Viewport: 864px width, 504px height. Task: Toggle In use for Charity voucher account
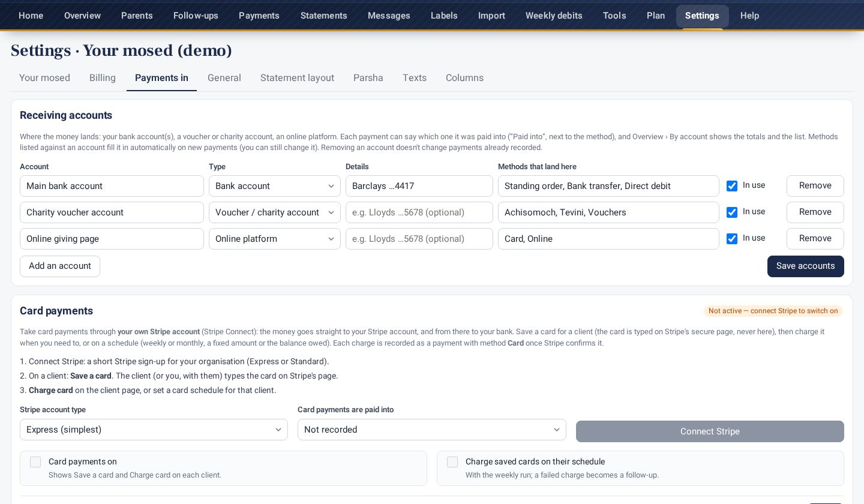732,212
